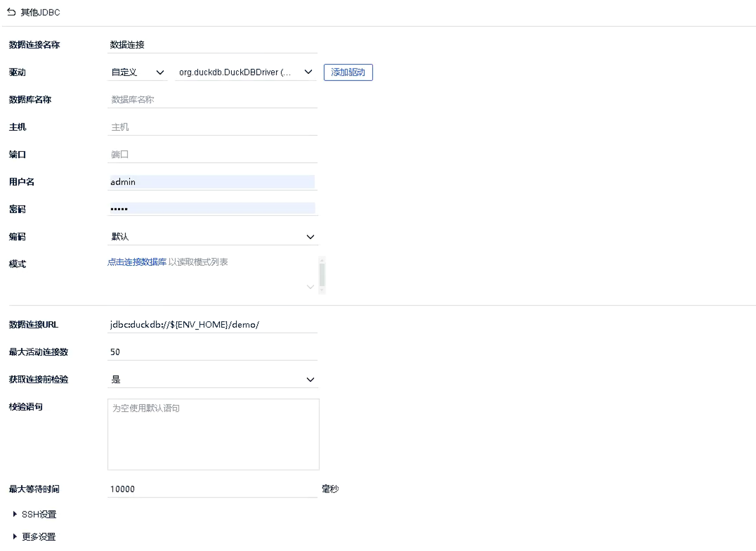
Task: Focus the 主机 input field
Action: pos(212,127)
